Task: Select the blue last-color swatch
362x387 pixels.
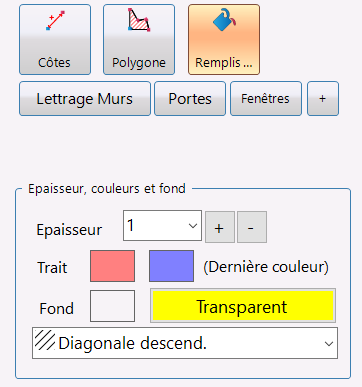Action: coord(171,266)
